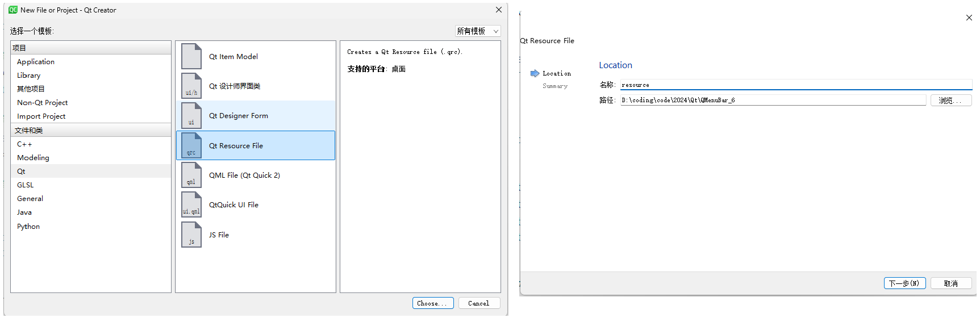Open the 所有模板 template filter dropdown
980x322 pixels.
[x=478, y=31]
